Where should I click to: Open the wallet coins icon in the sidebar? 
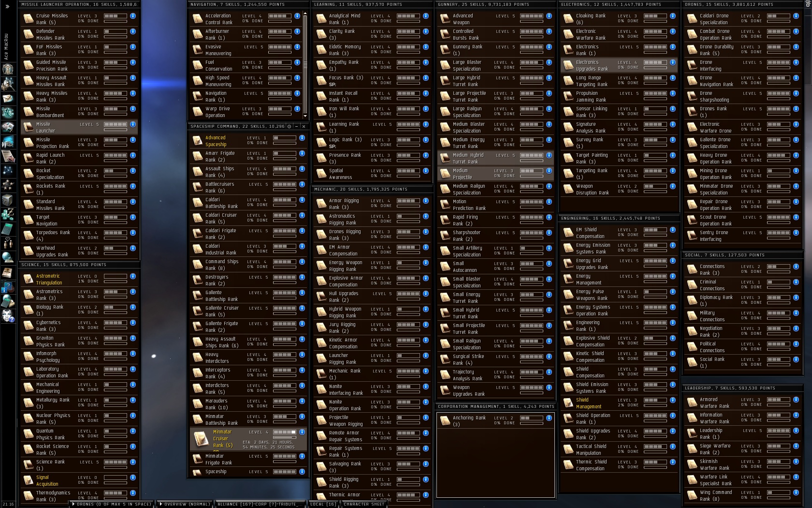click(7, 214)
